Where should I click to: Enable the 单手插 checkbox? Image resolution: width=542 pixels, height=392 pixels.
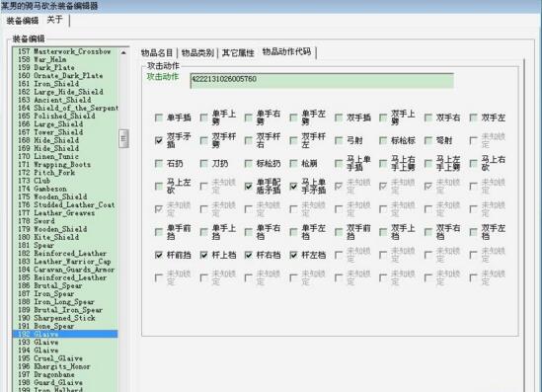pos(159,118)
